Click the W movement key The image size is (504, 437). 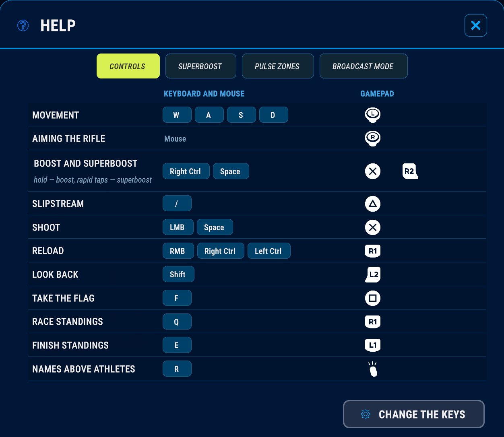[177, 115]
